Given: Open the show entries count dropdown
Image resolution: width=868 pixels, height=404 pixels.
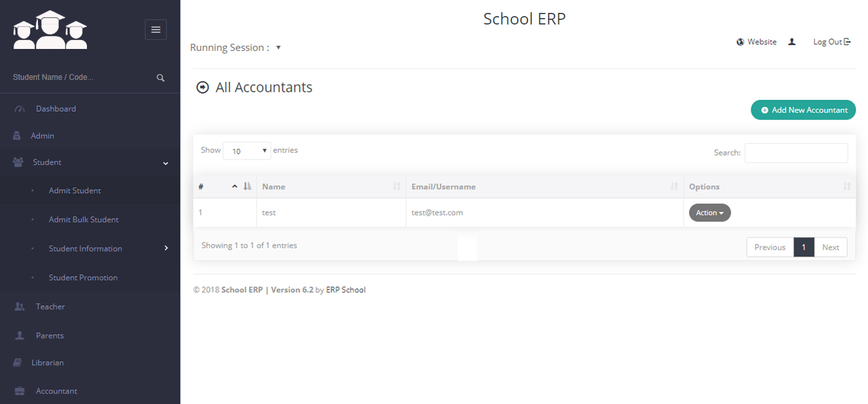Looking at the screenshot, I should 247,151.
